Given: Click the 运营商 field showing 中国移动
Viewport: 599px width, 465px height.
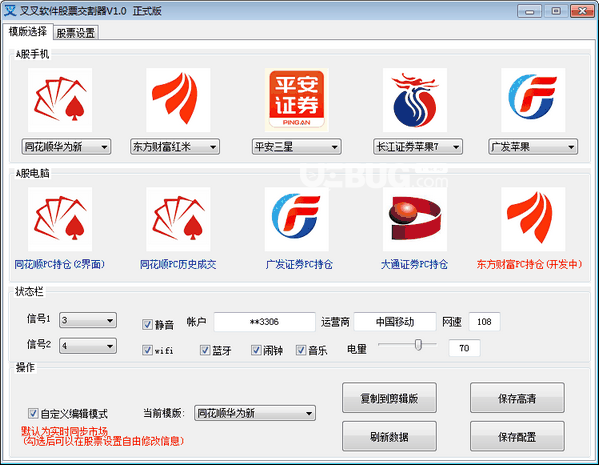Looking at the screenshot, I should pyautogui.click(x=395, y=322).
